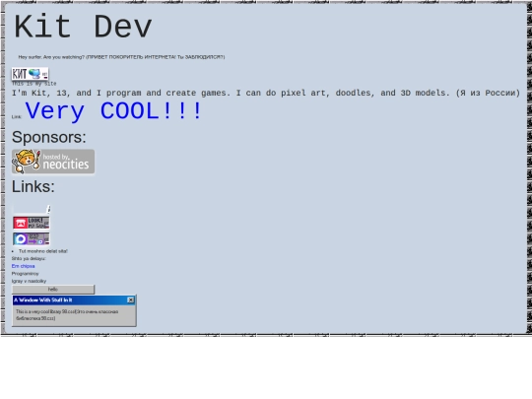Click the 'A Window With Stuff In It' title bar
The height and width of the screenshot is (399, 532).
74,299
